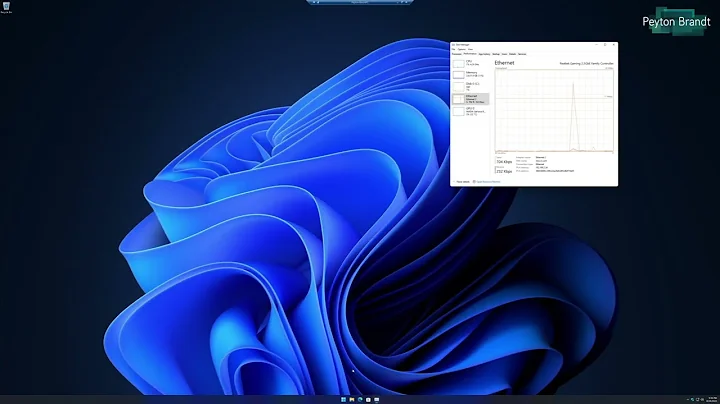Select the Ethernet item in the sidebar
This screenshot has height=404, width=720.
point(471,99)
